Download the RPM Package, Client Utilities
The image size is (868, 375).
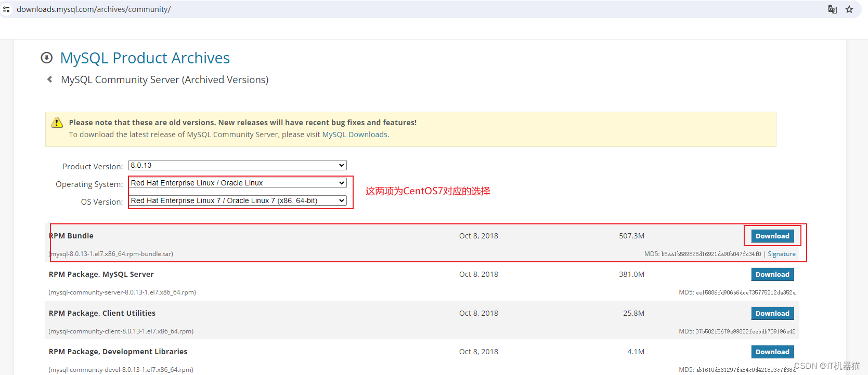click(772, 313)
